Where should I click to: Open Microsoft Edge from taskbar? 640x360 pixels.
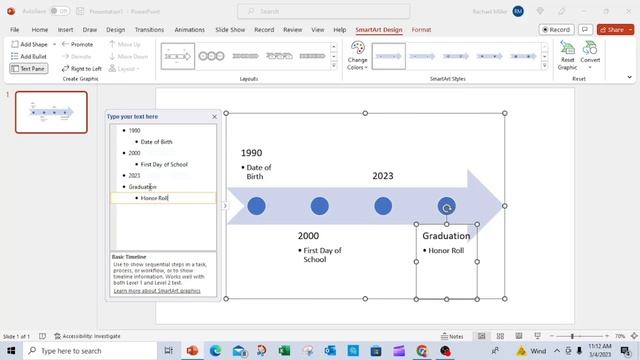215,351
